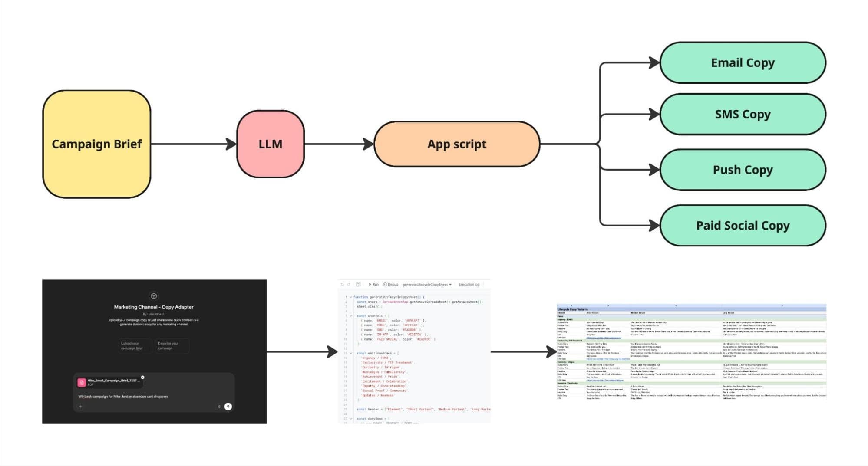Collapse the generateLifecycleCopySheet function on line 1
Screen dimensions: 868x466
click(x=351, y=297)
